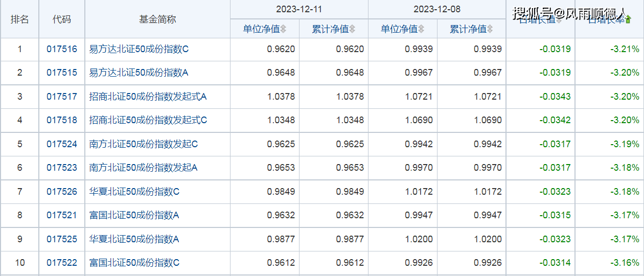Sort by 单位净值 arrows under 2023-12-11
This screenshot has height=276, width=644.
(283, 29)
